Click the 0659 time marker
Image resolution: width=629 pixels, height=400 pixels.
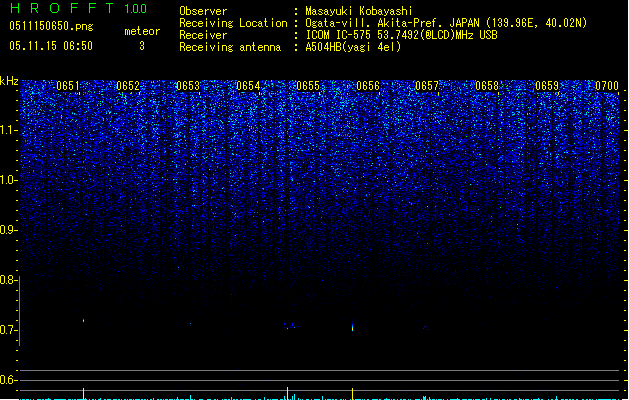coord(547,86)
